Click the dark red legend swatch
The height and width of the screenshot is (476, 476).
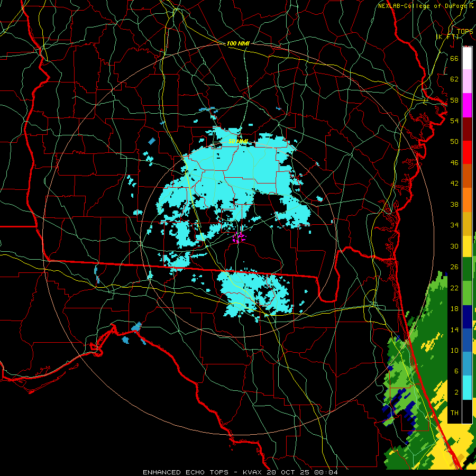467,129
